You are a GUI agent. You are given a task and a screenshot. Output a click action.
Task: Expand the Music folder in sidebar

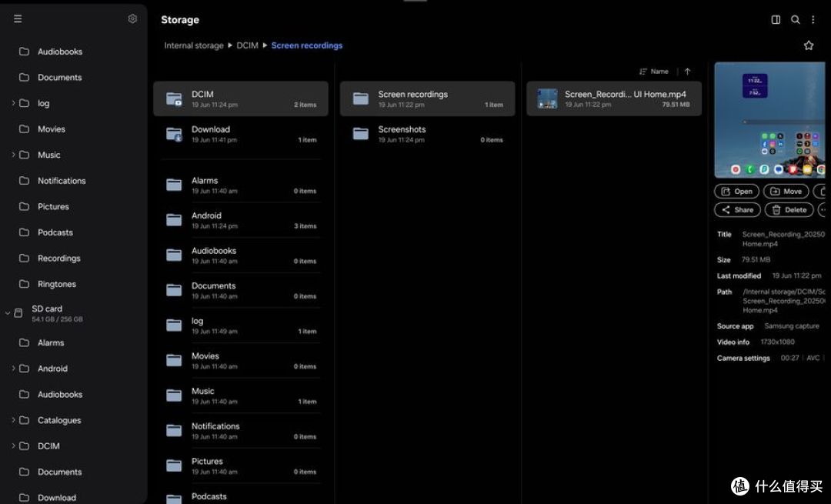13,155
